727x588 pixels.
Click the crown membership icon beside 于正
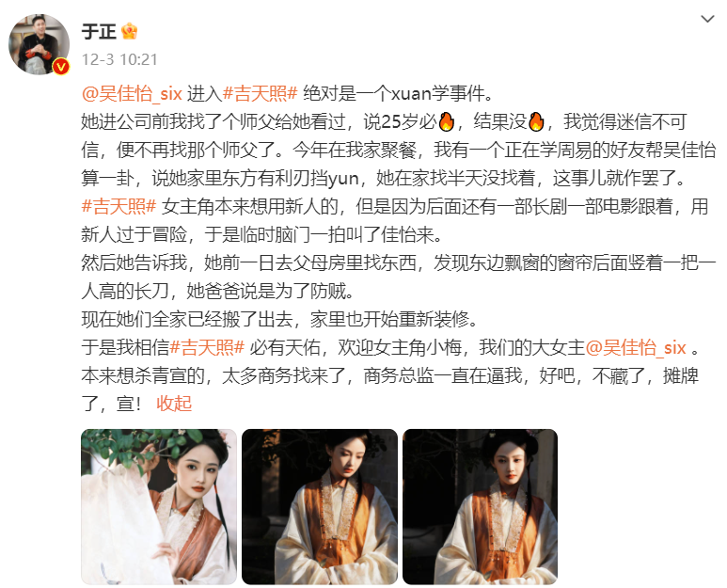click(130, 32)
